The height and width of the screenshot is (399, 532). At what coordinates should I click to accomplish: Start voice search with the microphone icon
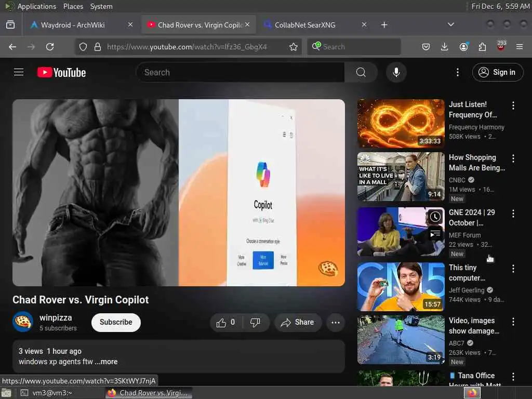tap(396, 72)
